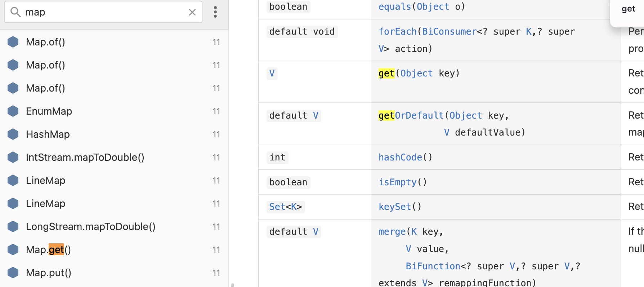Viewport: 644px width, 287px height.
Task: Click the 'default void' modifier cell
Action: pyautogui.click(x=302, y=31)
